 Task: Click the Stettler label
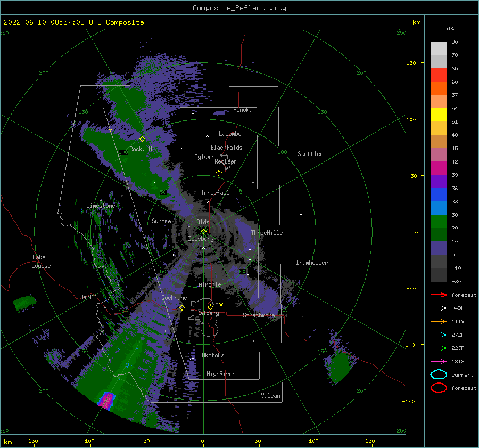click(x=310, y=154)
